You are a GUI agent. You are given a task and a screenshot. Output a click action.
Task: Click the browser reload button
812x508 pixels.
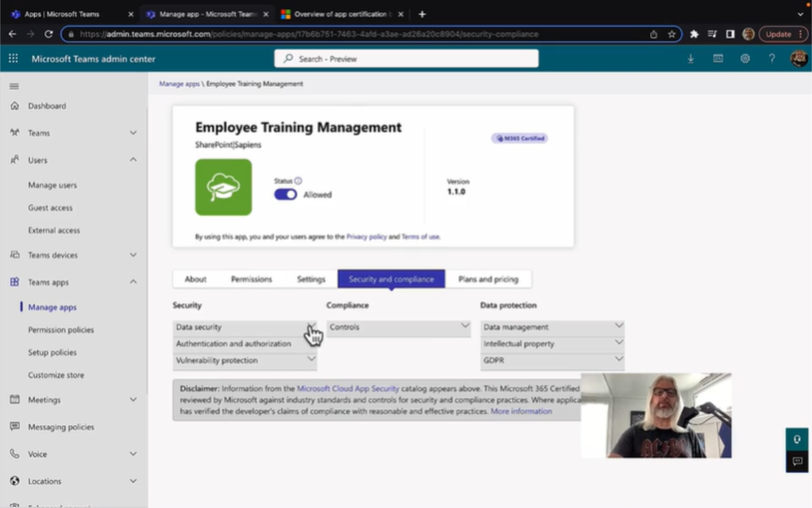pos(49,34)
